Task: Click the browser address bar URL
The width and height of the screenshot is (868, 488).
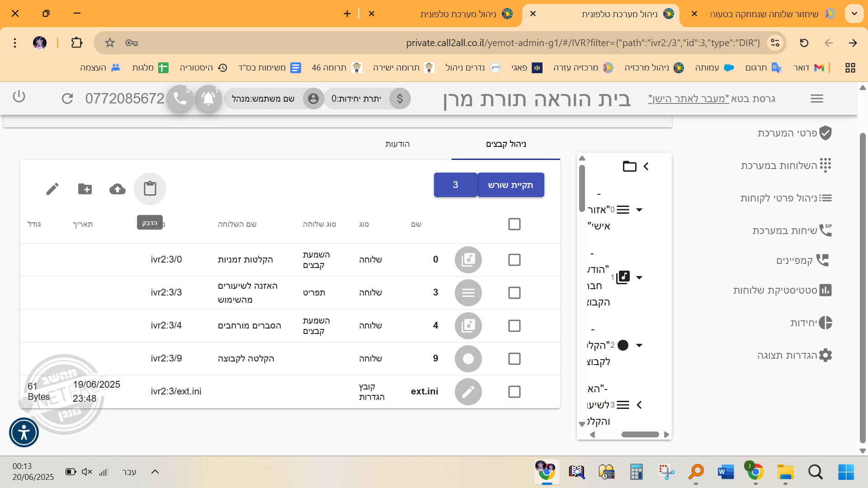Action: click(x=583, y=43)
